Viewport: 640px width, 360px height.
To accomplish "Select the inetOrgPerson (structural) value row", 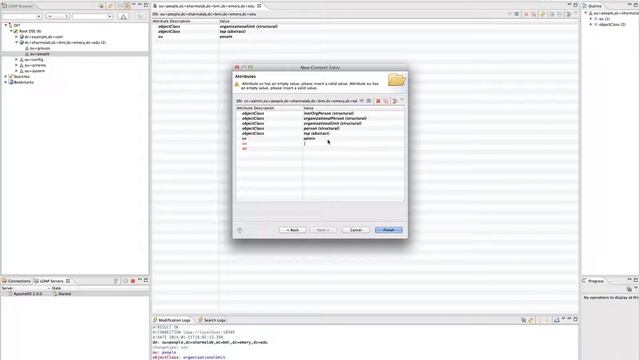I will (329, 113).
